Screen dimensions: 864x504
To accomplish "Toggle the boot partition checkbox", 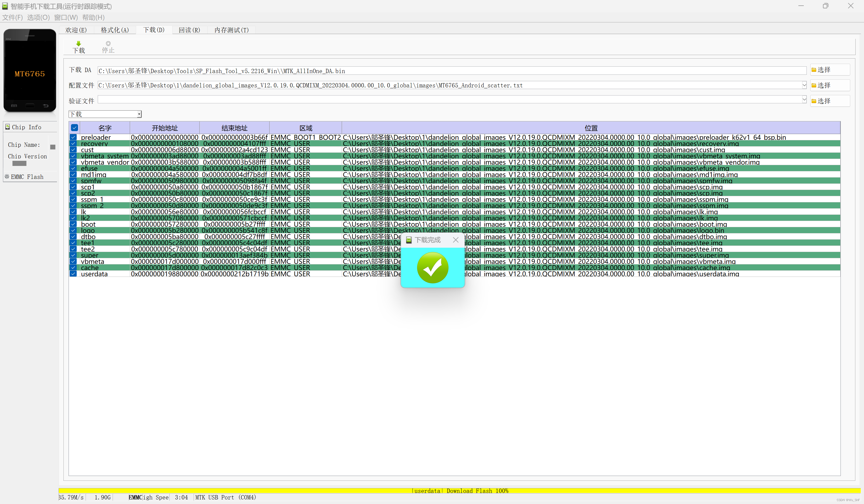I will (73, 224).
